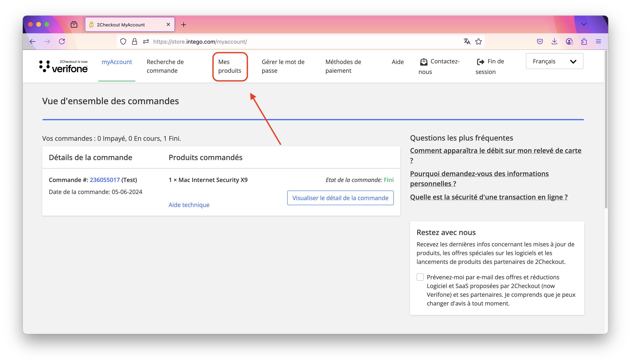Viewport: 631px width, 364px height.
Task: Open the Firefox hamburger menu
Action: point(598,41)
